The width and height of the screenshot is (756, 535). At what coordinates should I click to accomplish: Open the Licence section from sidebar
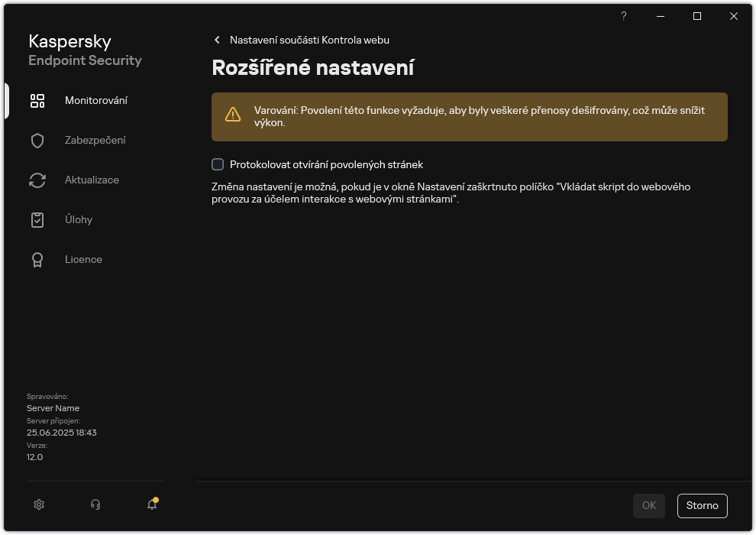83,259
